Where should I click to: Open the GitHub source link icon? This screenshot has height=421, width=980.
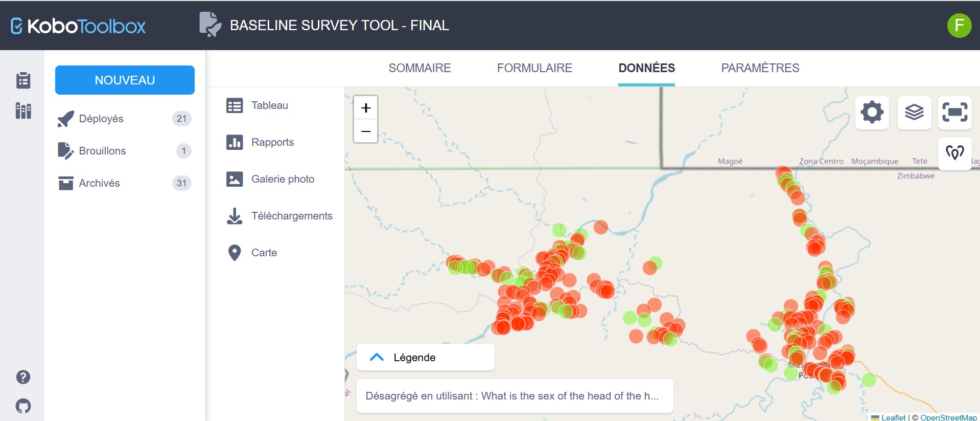click(23, 406)
